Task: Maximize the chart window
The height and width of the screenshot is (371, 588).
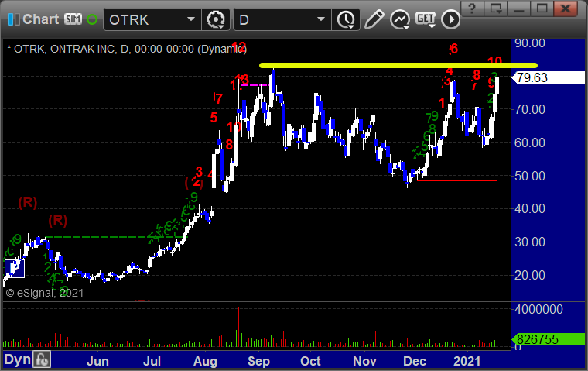Action: point(542,8)
